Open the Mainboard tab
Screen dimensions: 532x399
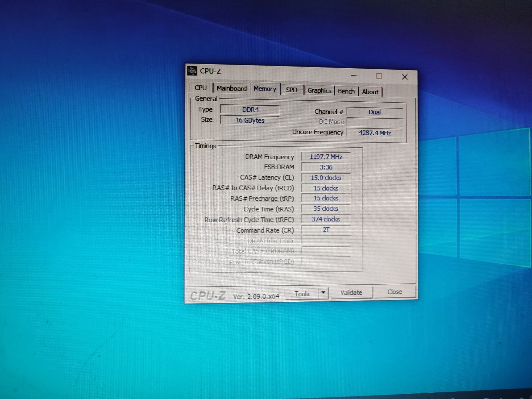pyautogui.click(x=232, y=88)
